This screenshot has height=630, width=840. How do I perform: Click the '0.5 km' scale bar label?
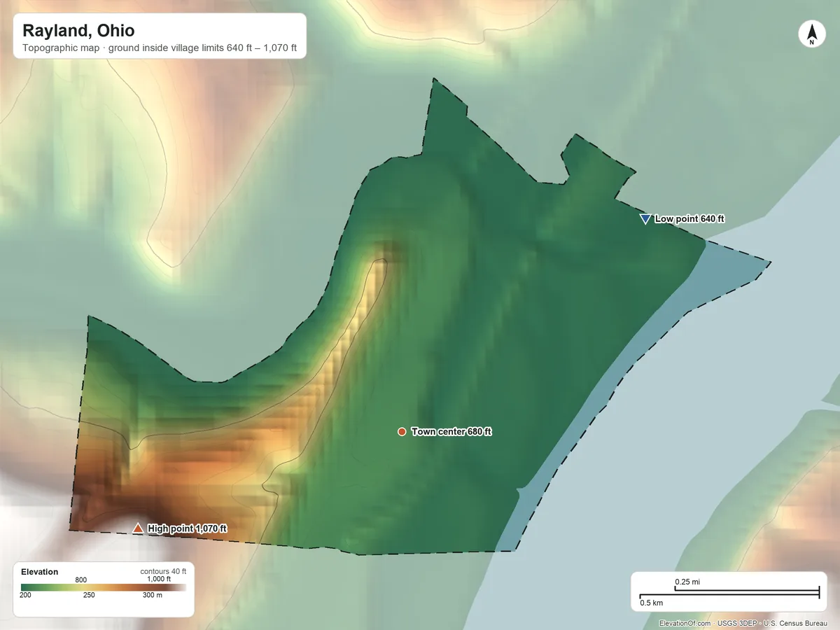(x=652, y=603)
